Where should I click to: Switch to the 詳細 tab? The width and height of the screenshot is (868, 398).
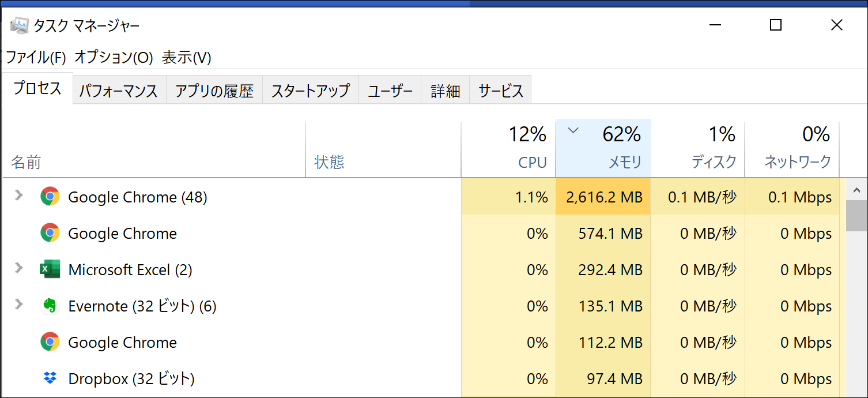pos(446,91)
